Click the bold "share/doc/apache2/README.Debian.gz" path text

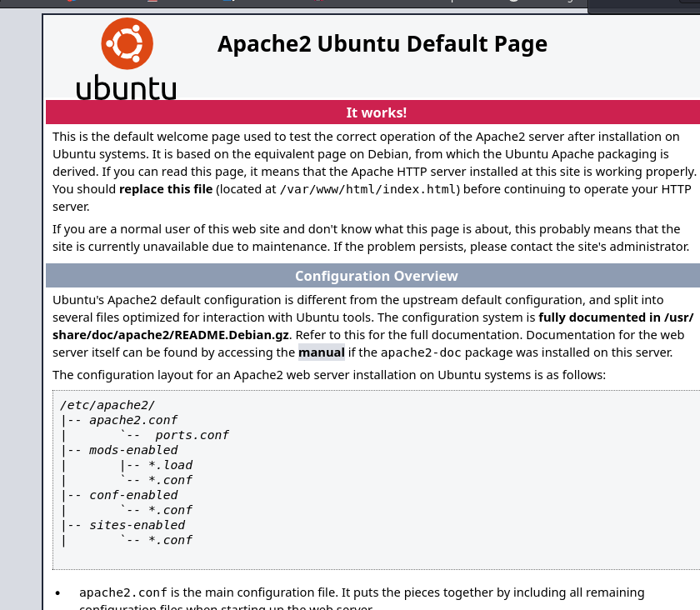[171, 335]
